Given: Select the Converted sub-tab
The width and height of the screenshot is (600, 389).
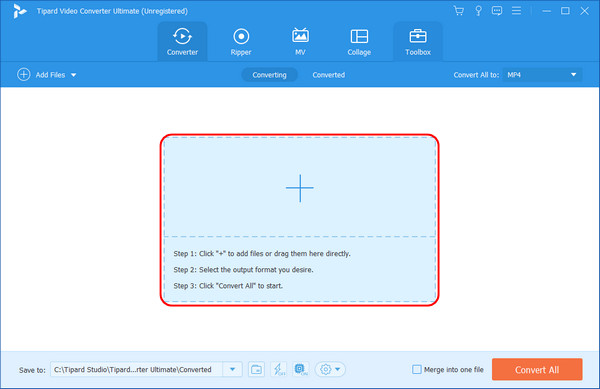Looking at the screenshot, I should tap(329, 75).
